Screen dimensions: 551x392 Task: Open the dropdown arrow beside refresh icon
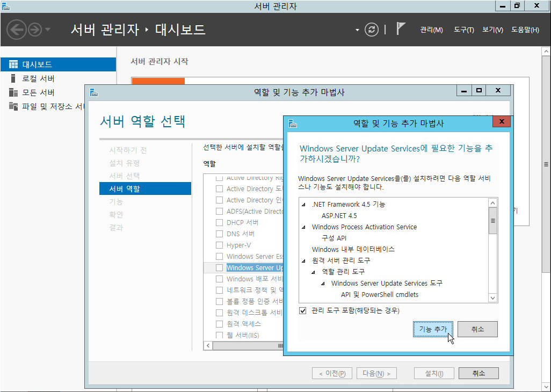coord(357,30)
